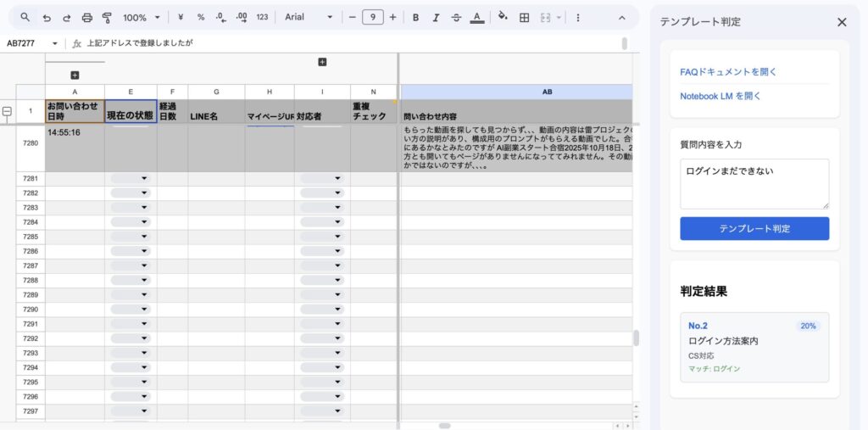Image resolution: width=868 pixels, height=430 pixels.
Task: Apply strikethrough formatting
Action: click(457, 17)
